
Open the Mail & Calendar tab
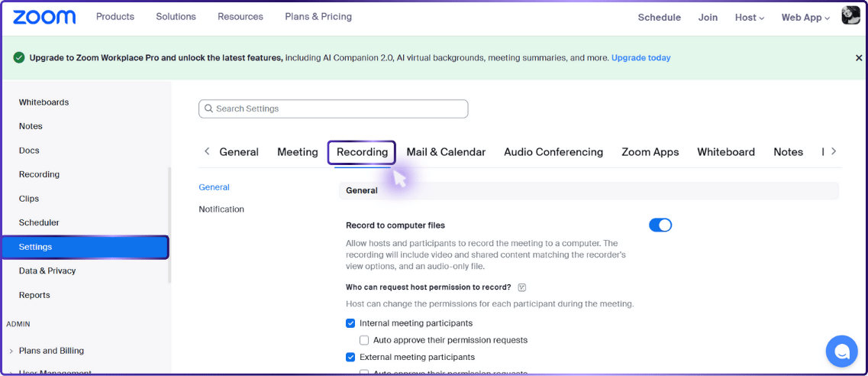coord(446,152)
